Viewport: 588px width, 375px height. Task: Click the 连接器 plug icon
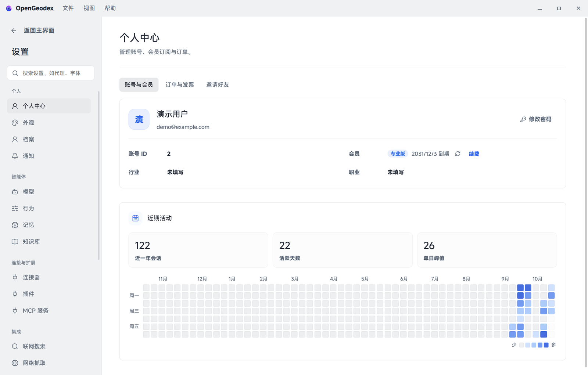click(x=15, y=277)
